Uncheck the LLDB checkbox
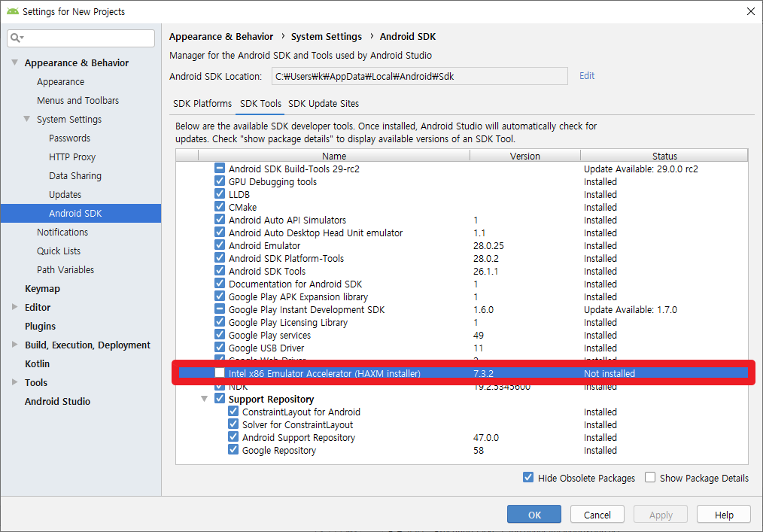 (x=220, y=193)
